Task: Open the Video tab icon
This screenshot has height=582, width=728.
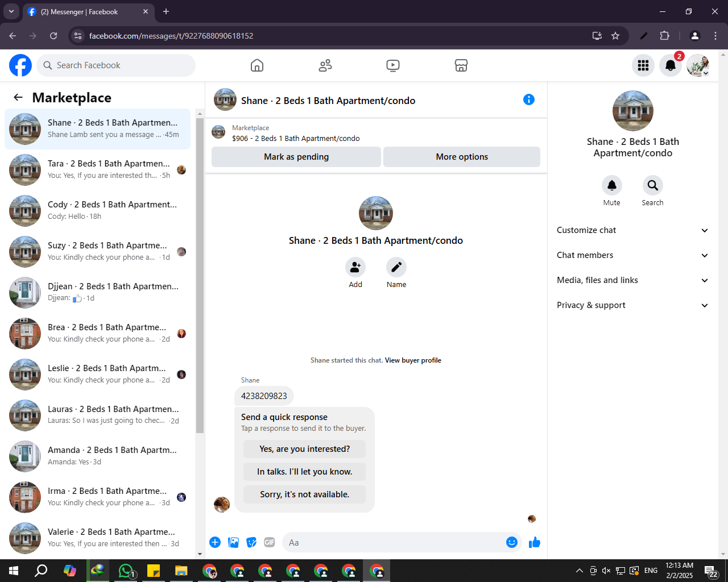Action: pos(393,65)
